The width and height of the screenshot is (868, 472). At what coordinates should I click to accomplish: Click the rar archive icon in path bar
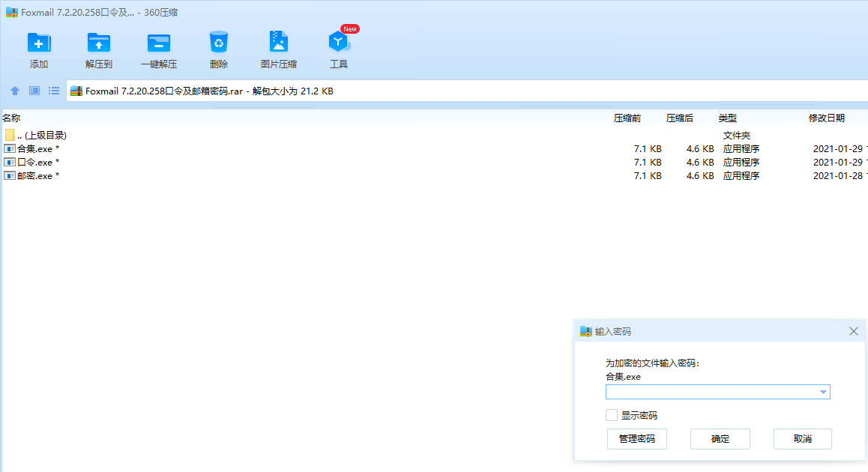[77, 91]
